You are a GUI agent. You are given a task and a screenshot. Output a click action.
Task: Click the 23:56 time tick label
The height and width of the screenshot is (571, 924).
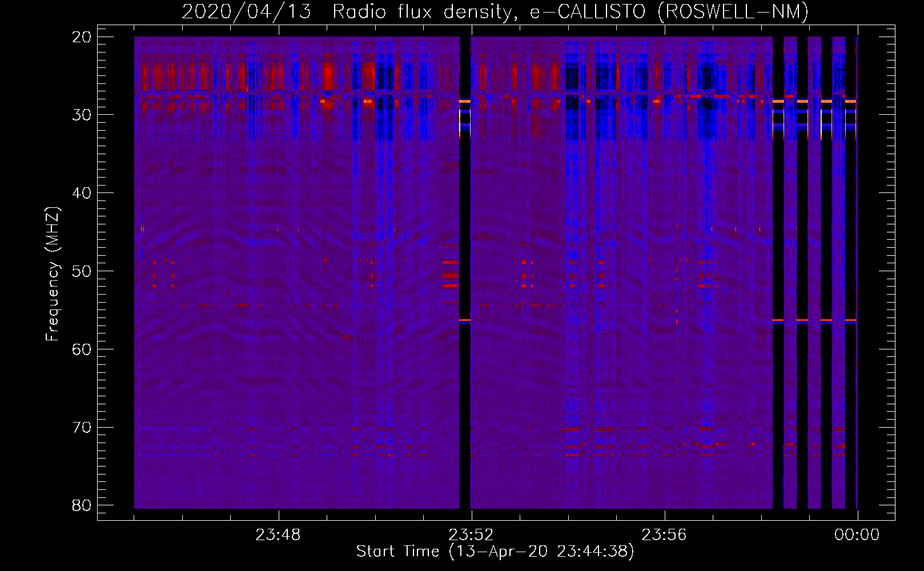tap(664, 535)
